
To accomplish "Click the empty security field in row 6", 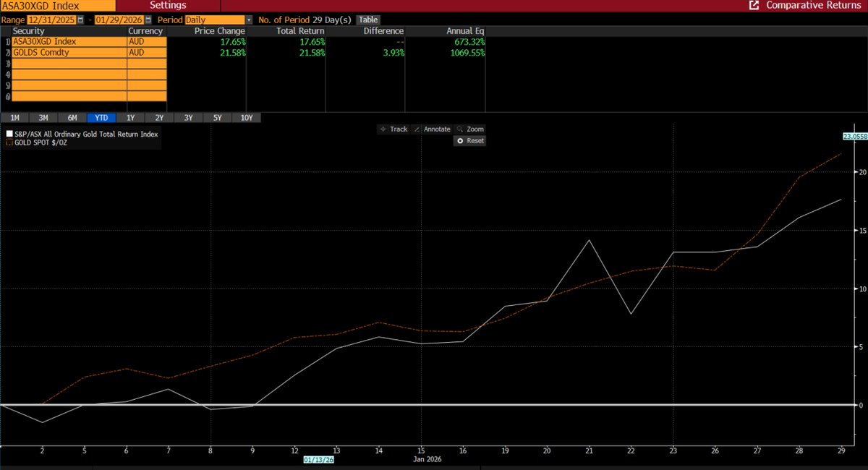I will [x=69, y=96].
